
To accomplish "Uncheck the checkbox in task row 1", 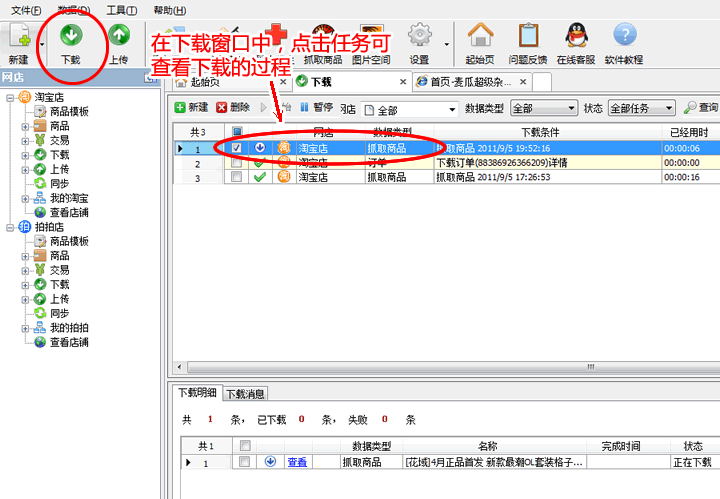I will click(x=236, y=148).
